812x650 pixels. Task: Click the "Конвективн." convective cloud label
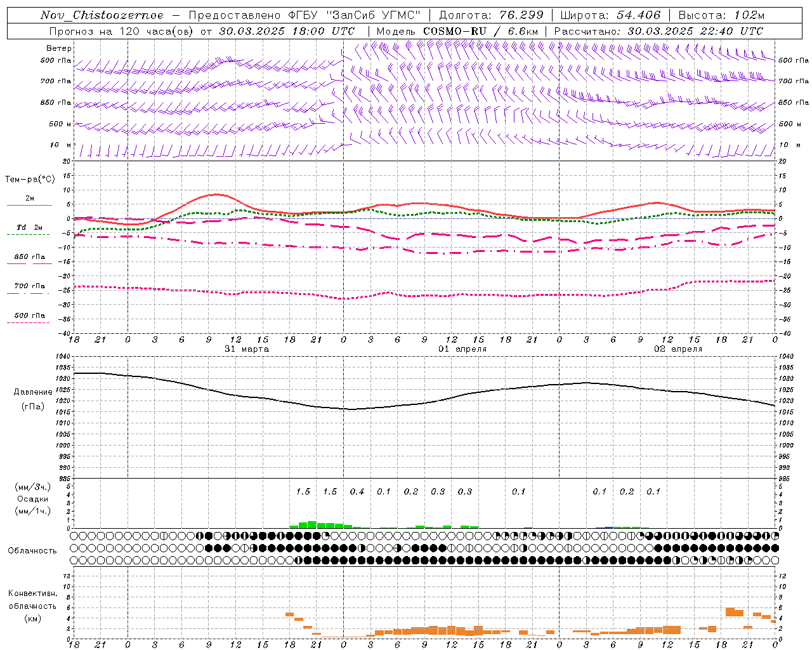pos(33,594)
